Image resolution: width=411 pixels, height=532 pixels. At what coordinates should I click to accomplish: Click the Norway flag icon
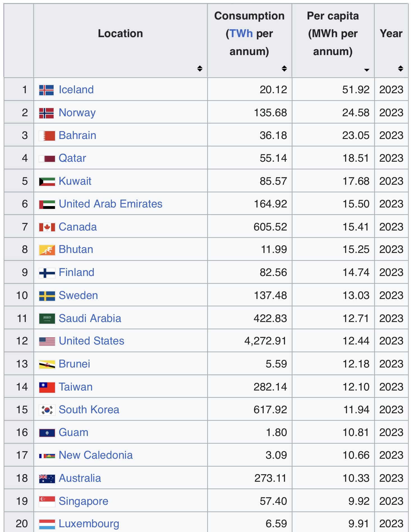click(x=47, y=113)
